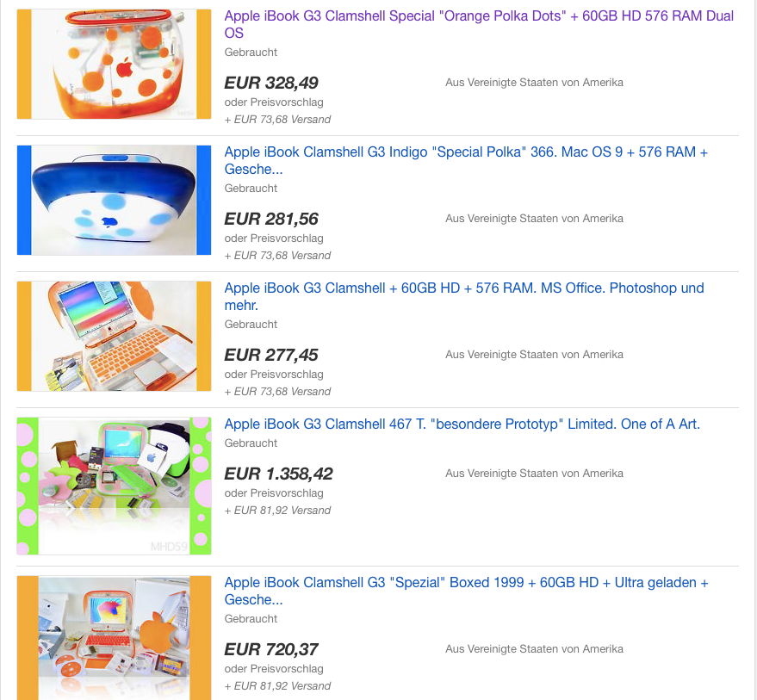Viewport: 757px width, 700px height.
Task: Click Aus Vereinigte Staaten text beside EUR 281,56
Action: 534,219
